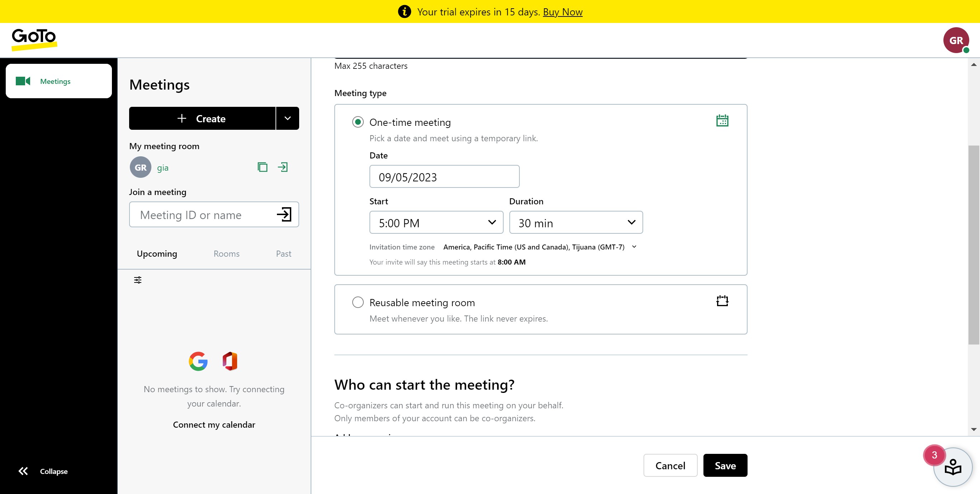
Task: Select One-time meeting radio option
Action: point(358,122)
